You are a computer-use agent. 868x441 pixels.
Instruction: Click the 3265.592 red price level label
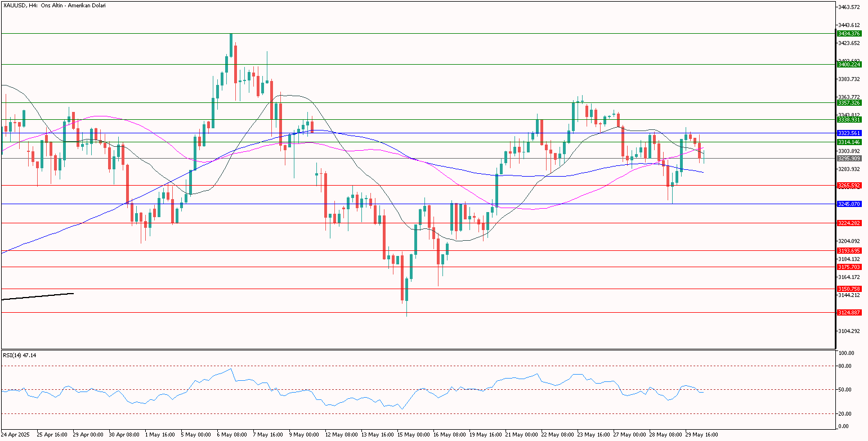click(x=849, y=185)
